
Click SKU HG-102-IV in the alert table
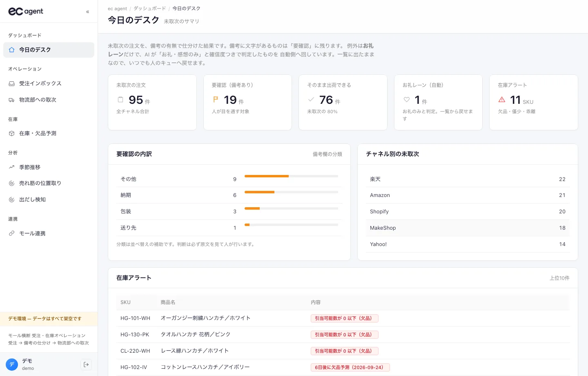pyautogui.click(x=134, y=367)
